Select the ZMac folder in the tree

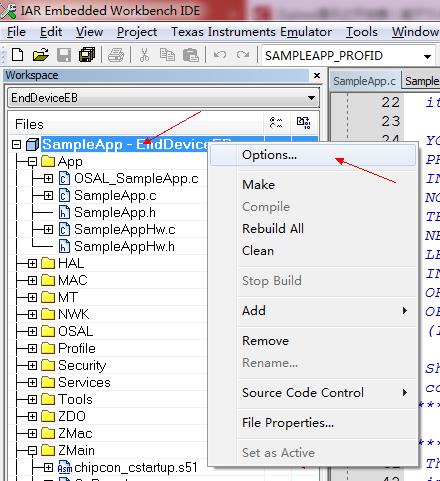pyautogui.click(x=75, y=433)
